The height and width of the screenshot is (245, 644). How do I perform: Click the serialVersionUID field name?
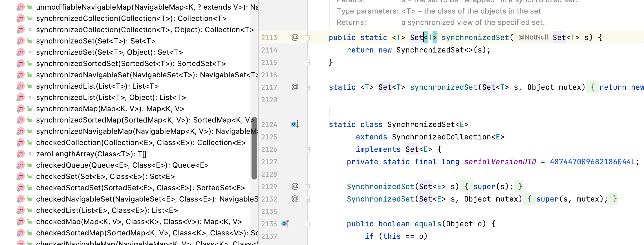[x=500, y=162]
